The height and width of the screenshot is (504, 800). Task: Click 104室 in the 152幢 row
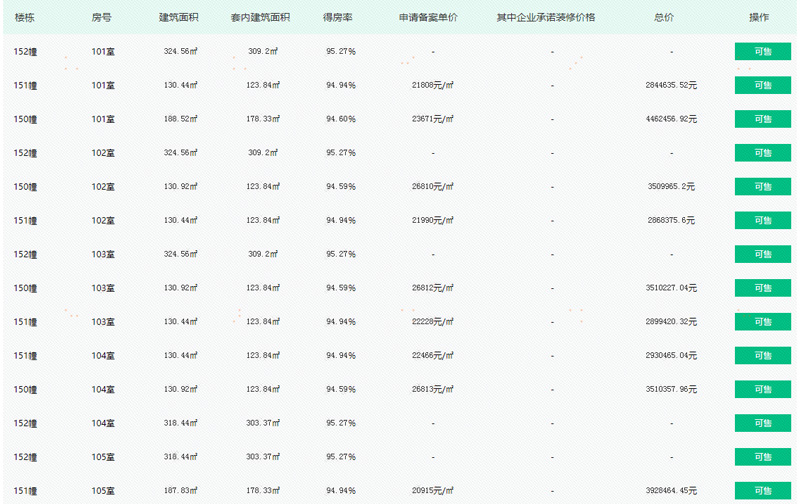tap(103, 423)
